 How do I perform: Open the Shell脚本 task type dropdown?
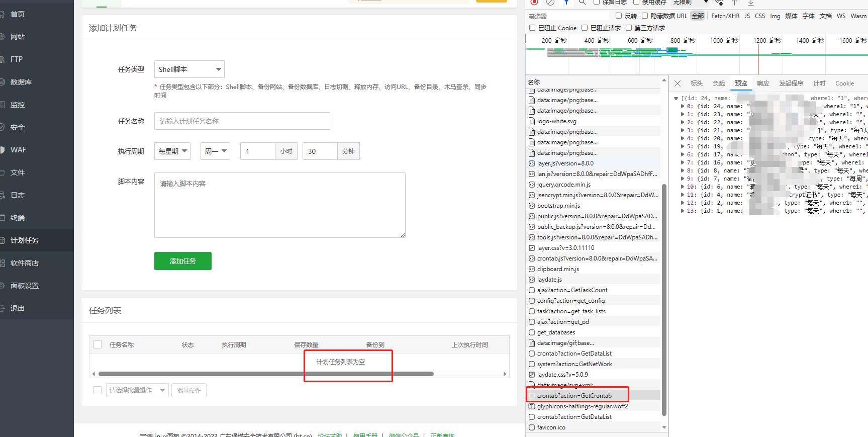(x=189, y=69)
